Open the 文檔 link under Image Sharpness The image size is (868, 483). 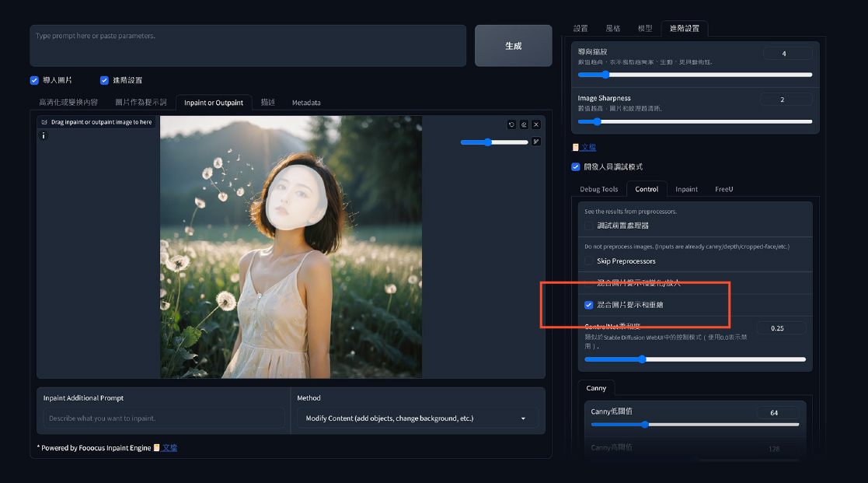coord(588,147)
